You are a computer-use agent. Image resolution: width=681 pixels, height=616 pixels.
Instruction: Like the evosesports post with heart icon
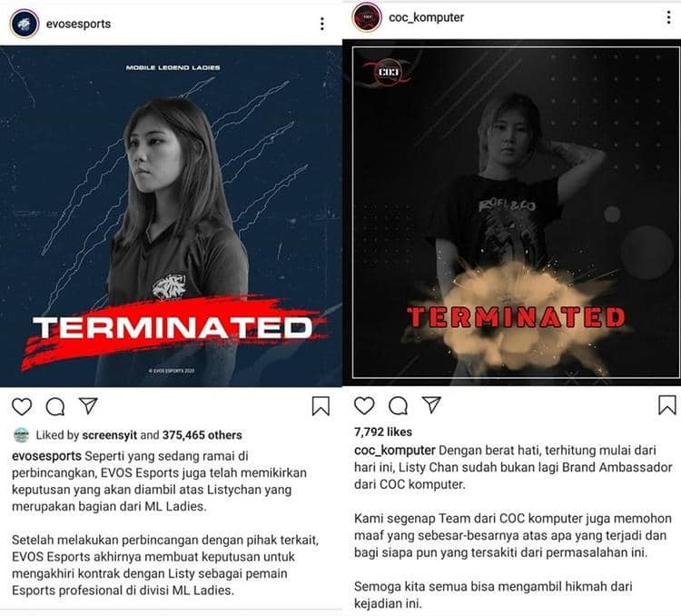[22, 407]
